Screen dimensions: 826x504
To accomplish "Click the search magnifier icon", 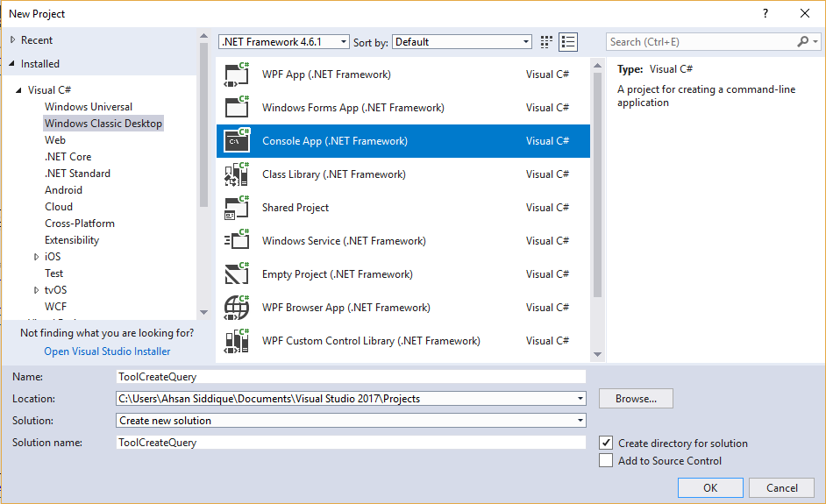I will pos(803,42).
